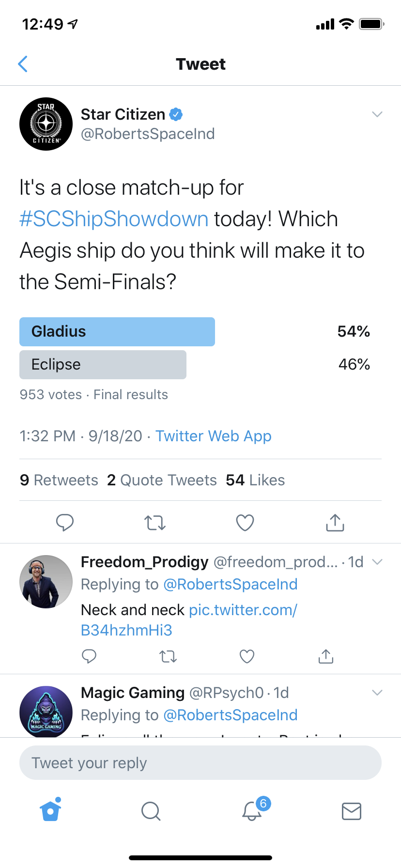Expand options chevron on Freedom_Prodigy's reply
The height and width of the screenshot is (868, 401).
click(x=377, y=562)
